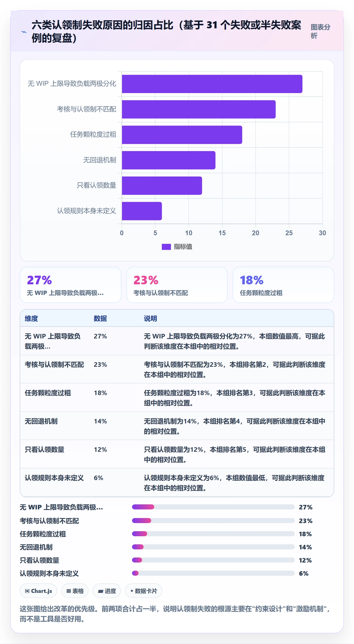Click the 27% progress bar
354x644 pixels.
[x=213, y=507]
